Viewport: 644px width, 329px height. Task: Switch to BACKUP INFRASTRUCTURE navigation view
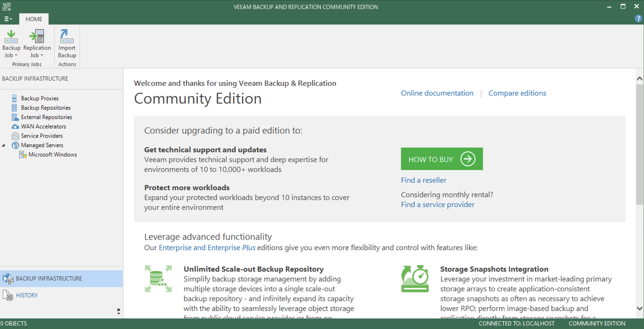pos(61,279)
